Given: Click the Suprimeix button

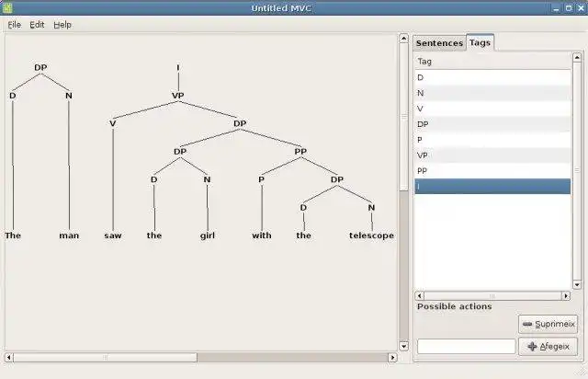Looking at the screenshot, I should (548, 324).
